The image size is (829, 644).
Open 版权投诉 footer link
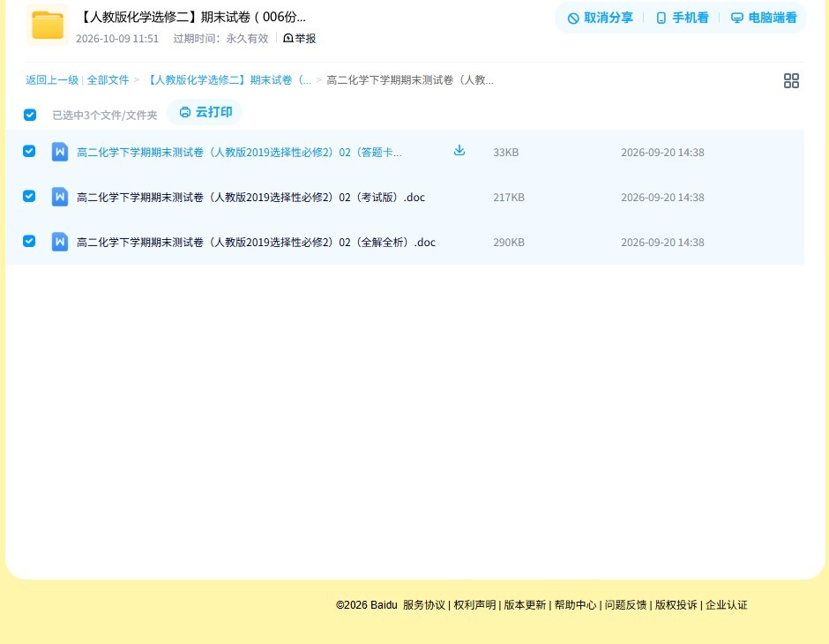[x=676, y=605]
